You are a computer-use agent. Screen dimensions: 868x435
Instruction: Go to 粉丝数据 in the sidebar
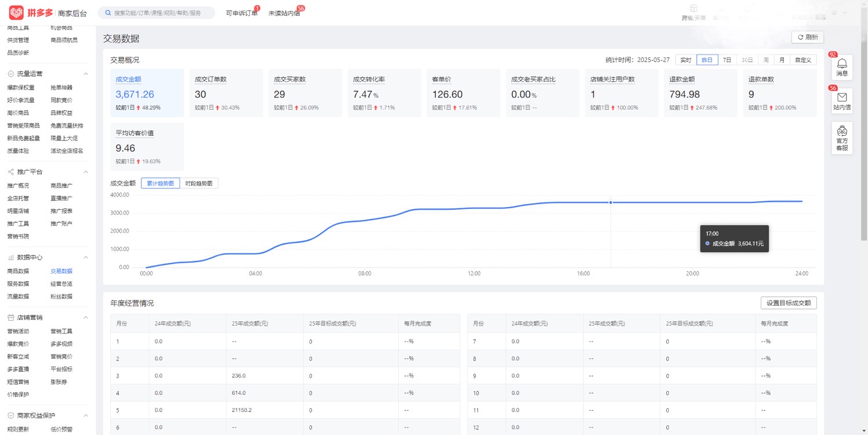[x=61, y=296]
